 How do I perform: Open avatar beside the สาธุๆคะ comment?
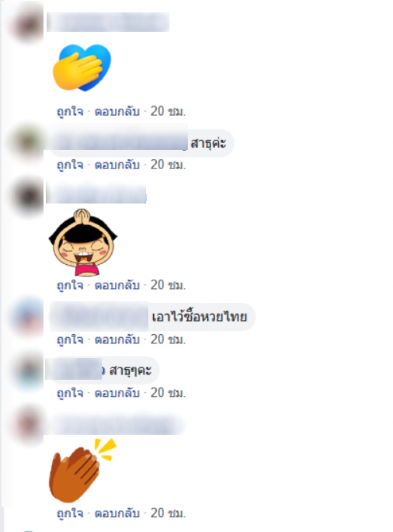click(x=27, y=371)
